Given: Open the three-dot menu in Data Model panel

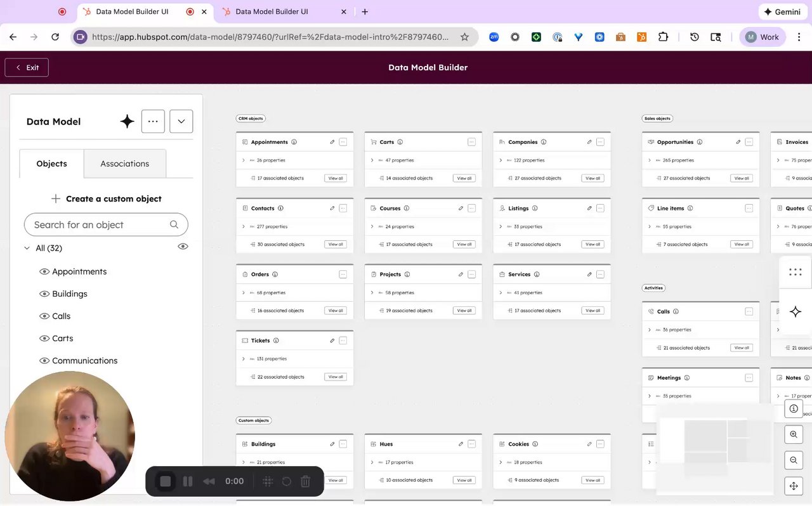Looking at the screenshot, I should point(153,121).
